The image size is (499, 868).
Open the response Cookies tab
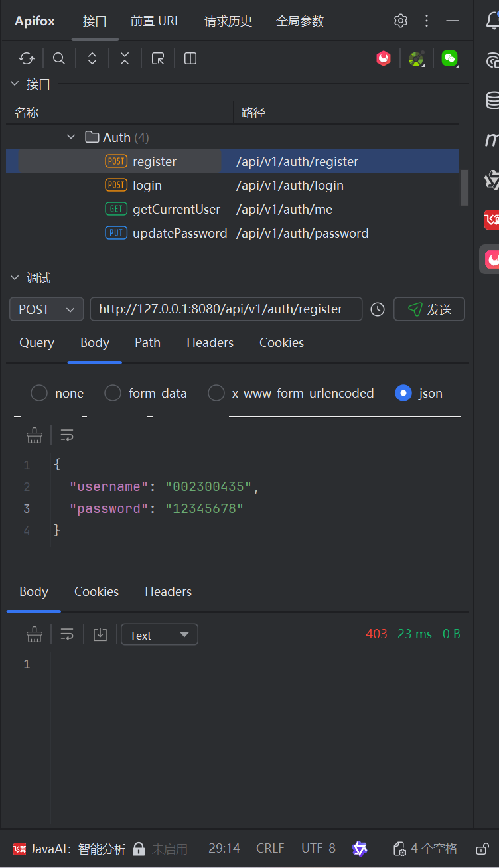96,591
